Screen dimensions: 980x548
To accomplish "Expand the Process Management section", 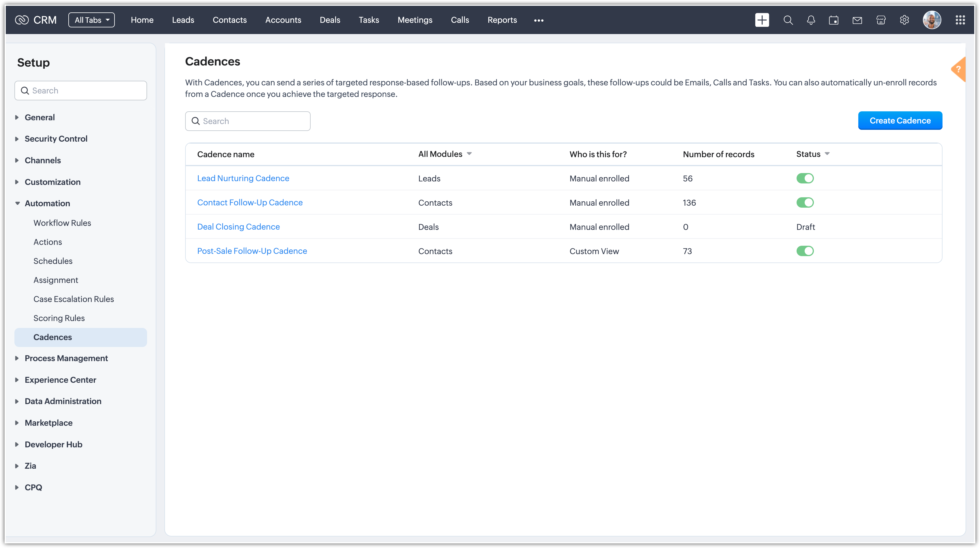I will (66, 358).
